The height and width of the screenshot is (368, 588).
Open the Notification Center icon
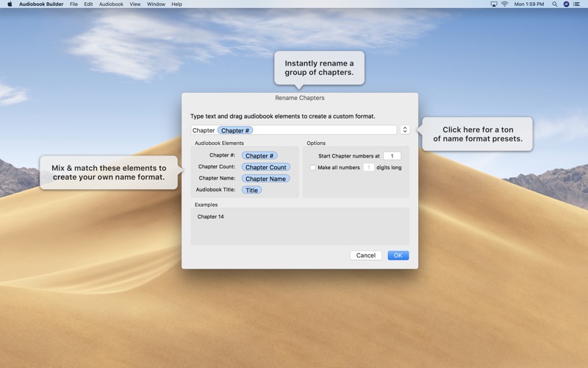point(578,4)
